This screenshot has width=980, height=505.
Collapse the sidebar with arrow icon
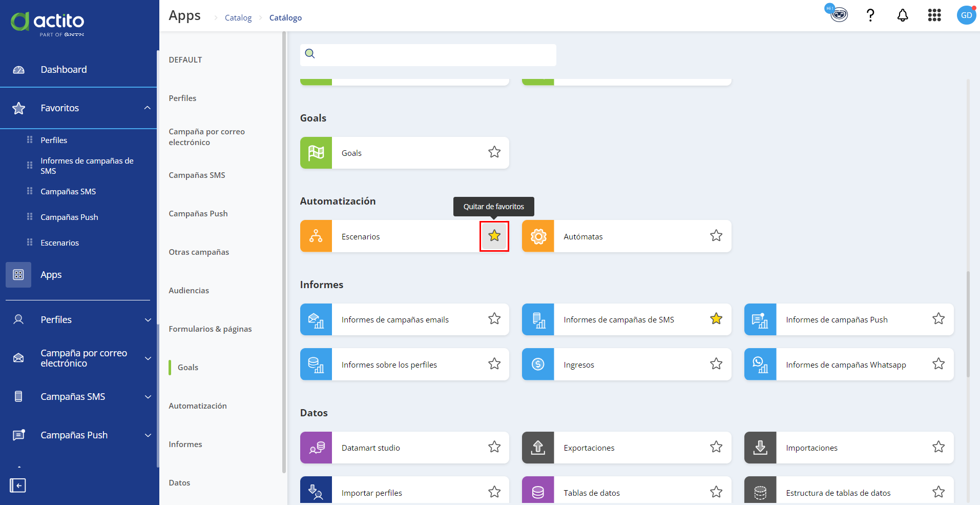pos(18,486)
